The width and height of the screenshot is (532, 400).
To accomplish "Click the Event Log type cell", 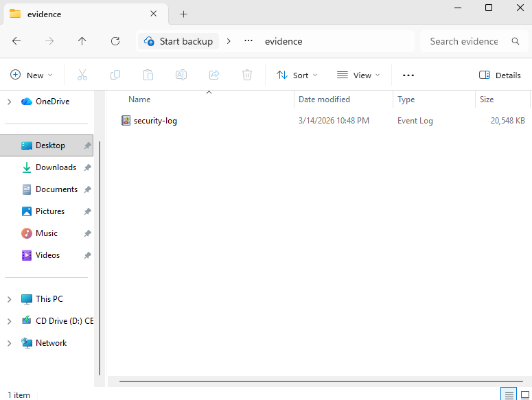I will 415,121.
